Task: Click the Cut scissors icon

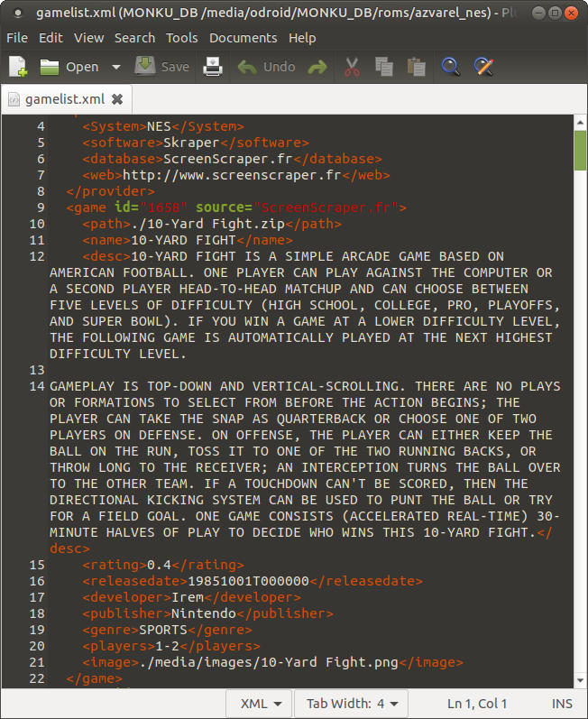Action: [352, 67]
